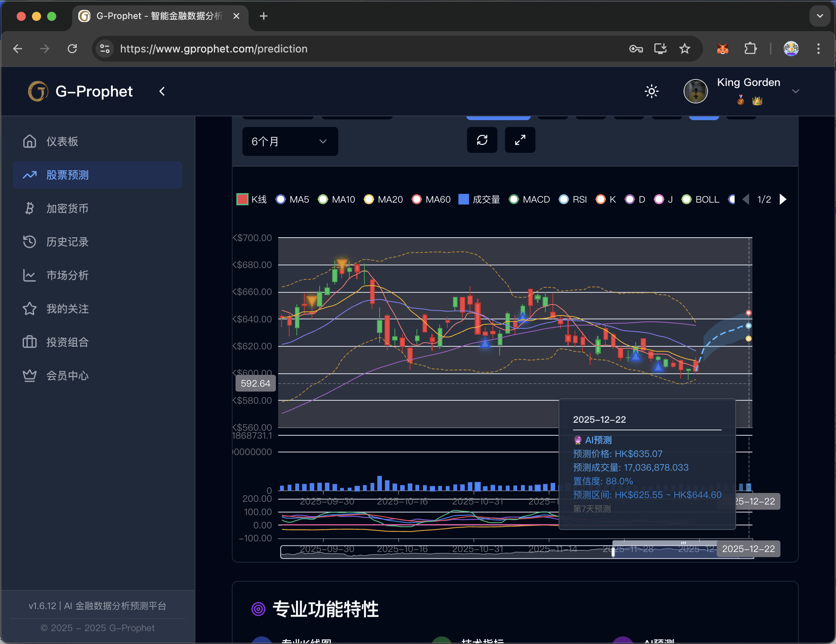Go to 会员中心 sidebar link
Viewport: 836px width, 644px height.
tap(67, 376)
